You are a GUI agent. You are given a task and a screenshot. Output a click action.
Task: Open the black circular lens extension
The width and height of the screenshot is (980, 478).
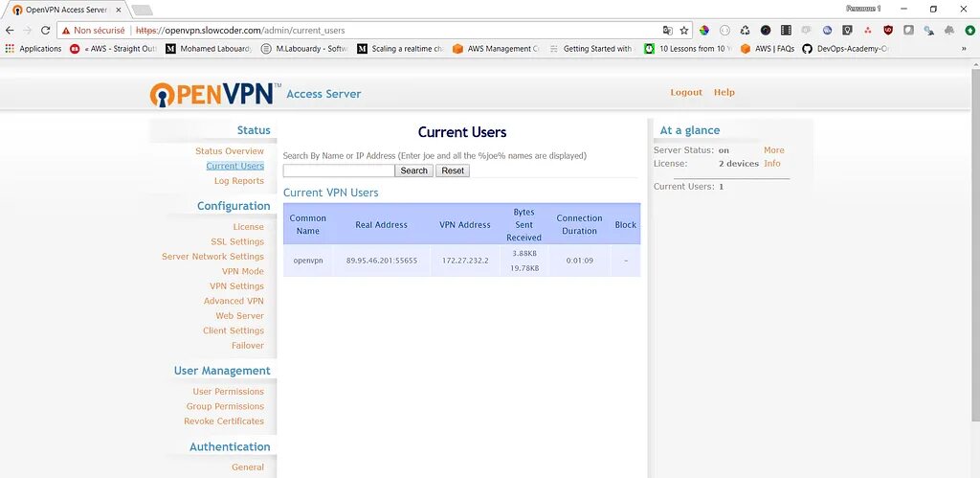(x=766, y=30)
